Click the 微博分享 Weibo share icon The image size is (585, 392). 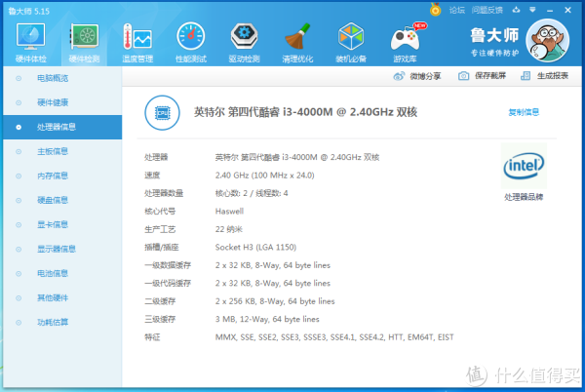[399, 76]
